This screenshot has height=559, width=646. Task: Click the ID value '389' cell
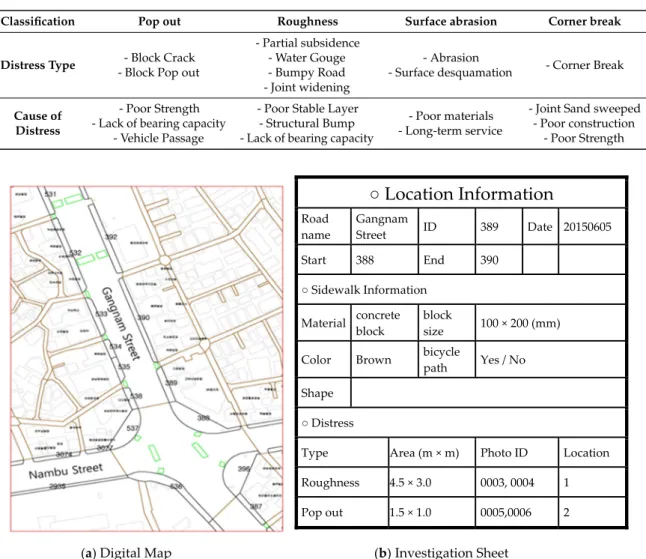(x=499, y=227)
